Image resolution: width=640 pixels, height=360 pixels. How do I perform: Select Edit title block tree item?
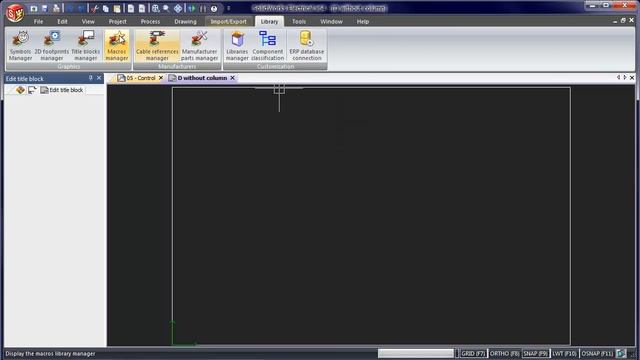62,90
